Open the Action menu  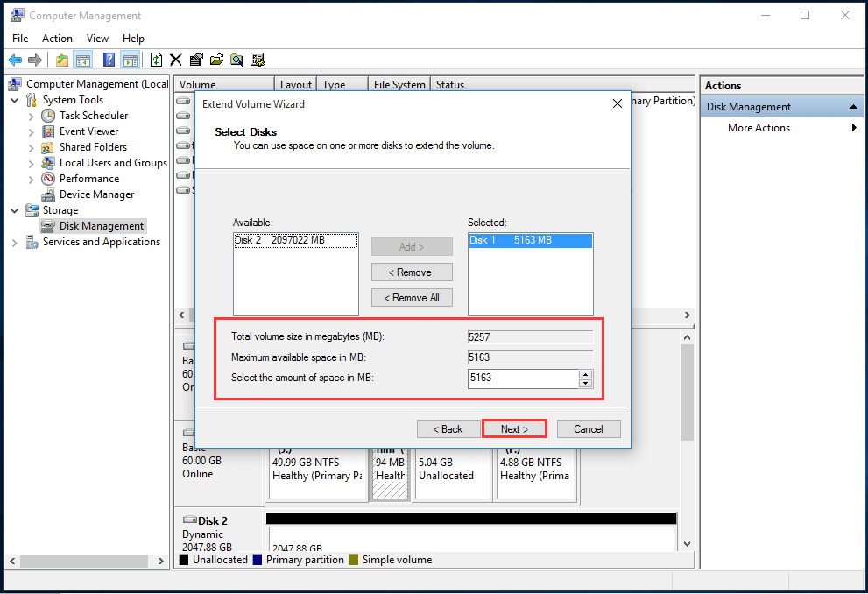(x=57, y=38)
